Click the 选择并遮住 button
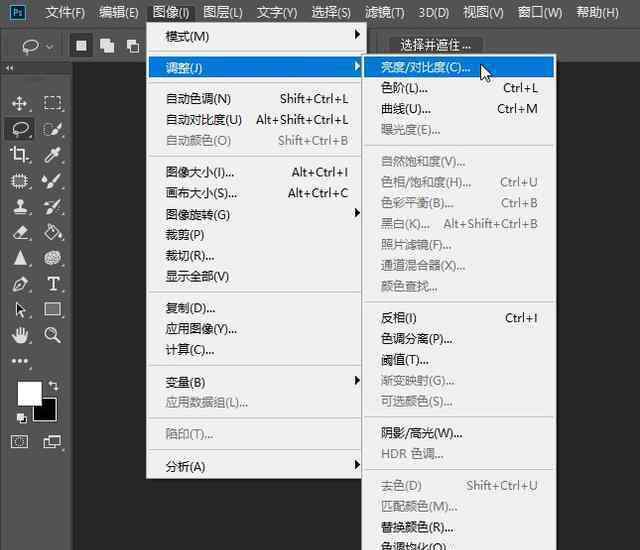Image resolution: width=640 pixels, height=550 pixels. pos(436,44)
